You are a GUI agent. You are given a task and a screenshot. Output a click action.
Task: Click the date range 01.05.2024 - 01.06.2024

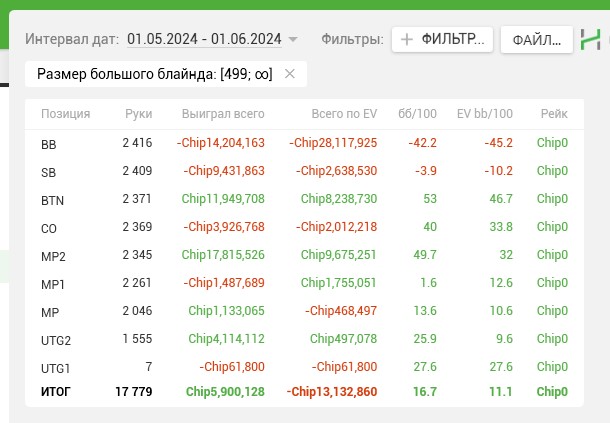click(204, 39)
